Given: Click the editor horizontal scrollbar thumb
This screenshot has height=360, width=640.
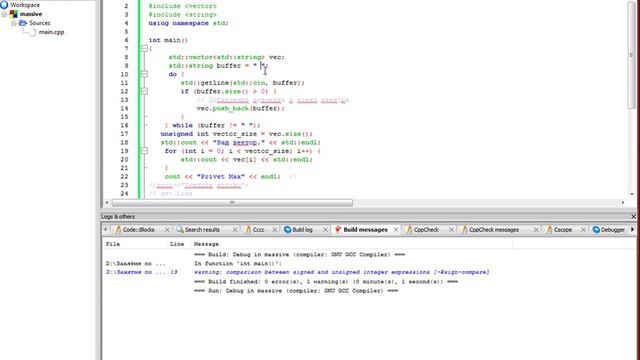Looking at the screenshot, I should click(x=232, y=202).
